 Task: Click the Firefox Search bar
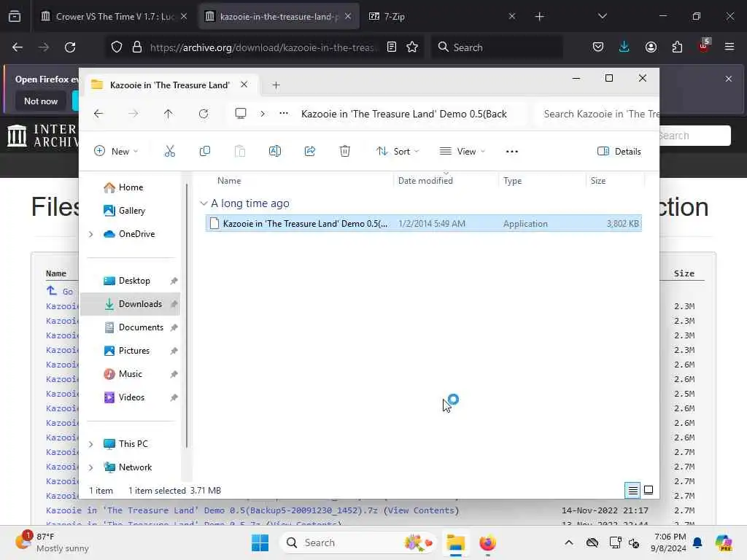tap(497, 47)
